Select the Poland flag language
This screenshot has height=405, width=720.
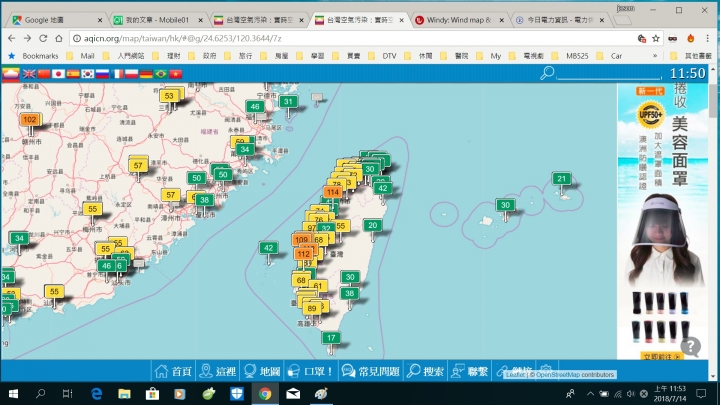tap(132, 74)
